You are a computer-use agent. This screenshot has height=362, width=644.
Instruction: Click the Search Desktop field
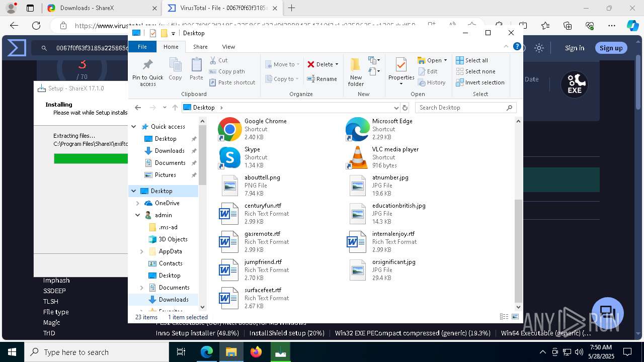pyautogui.click(x=465, y=108)
